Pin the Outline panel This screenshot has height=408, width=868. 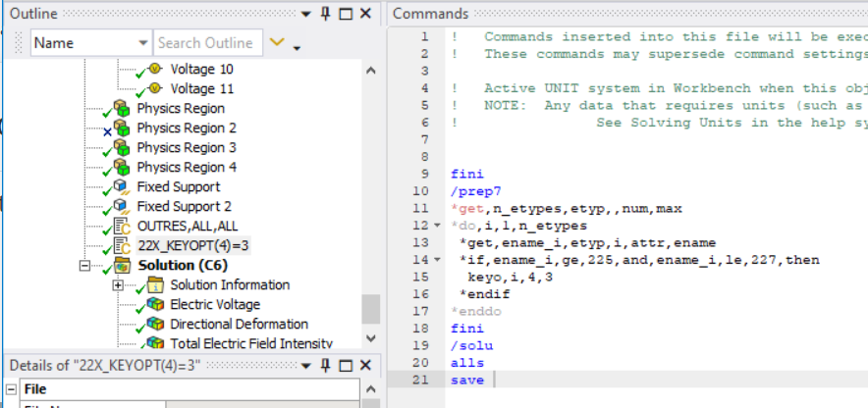(326, 14)
